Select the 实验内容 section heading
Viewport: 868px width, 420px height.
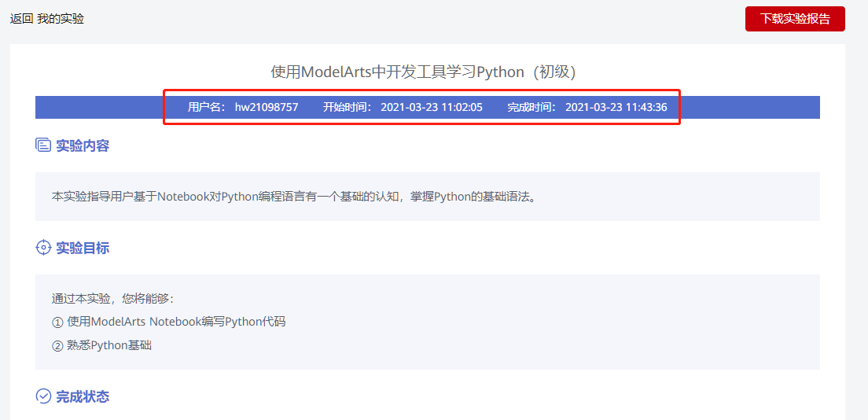tap(83, 146)
